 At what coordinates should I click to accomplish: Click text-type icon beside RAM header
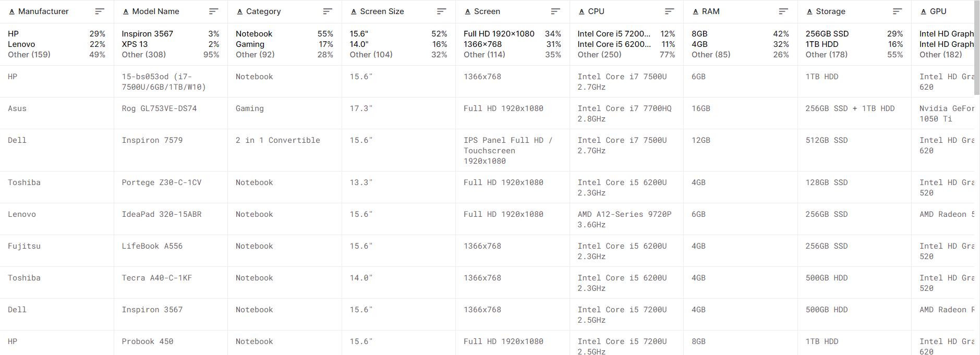(695, 11)
